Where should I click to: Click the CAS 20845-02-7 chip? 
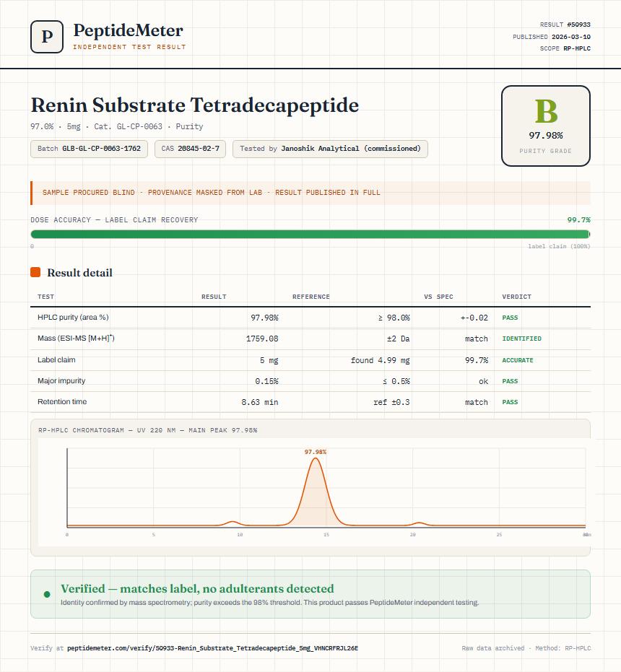tap(190, 149)
